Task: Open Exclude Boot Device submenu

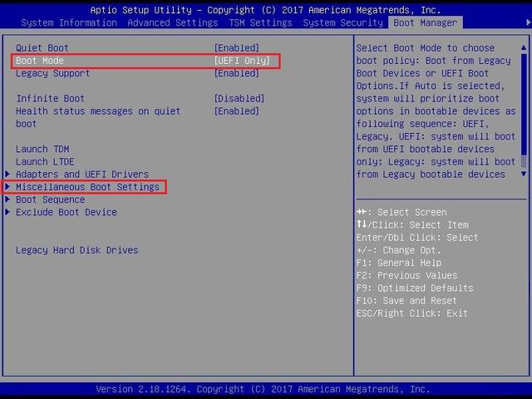Action: tap(66, 212)
